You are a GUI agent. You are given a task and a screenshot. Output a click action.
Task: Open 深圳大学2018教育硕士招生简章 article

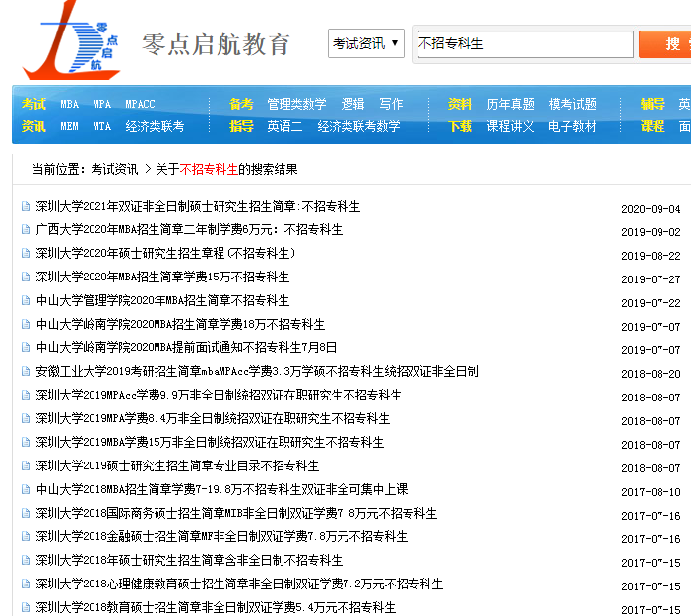[x=216, y=607]
